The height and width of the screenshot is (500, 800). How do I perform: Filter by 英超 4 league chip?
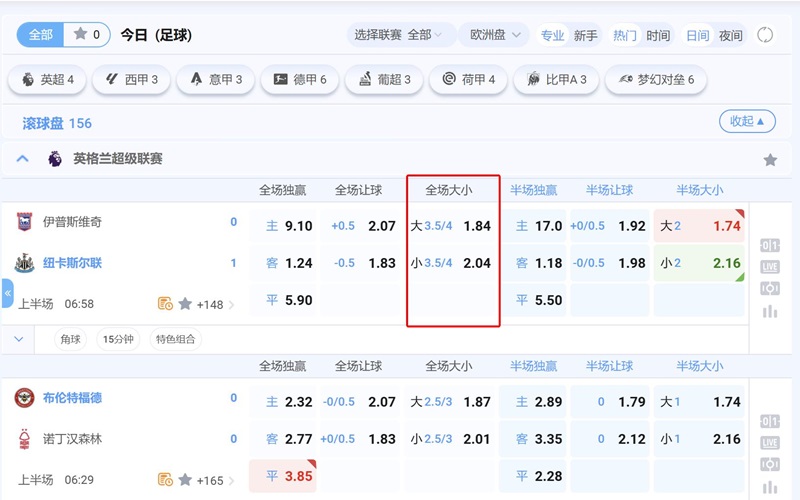pyautogui.click(x=47, y=80)
